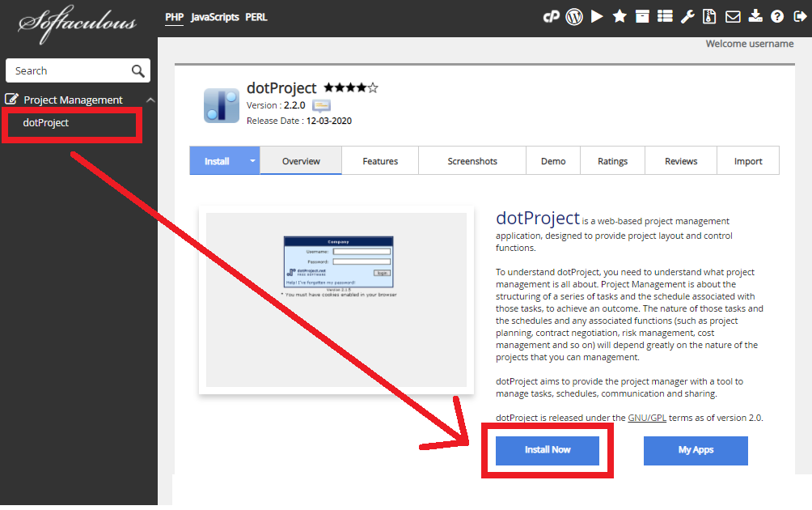
Task: Open demos via the play icon
Action: 597,16
